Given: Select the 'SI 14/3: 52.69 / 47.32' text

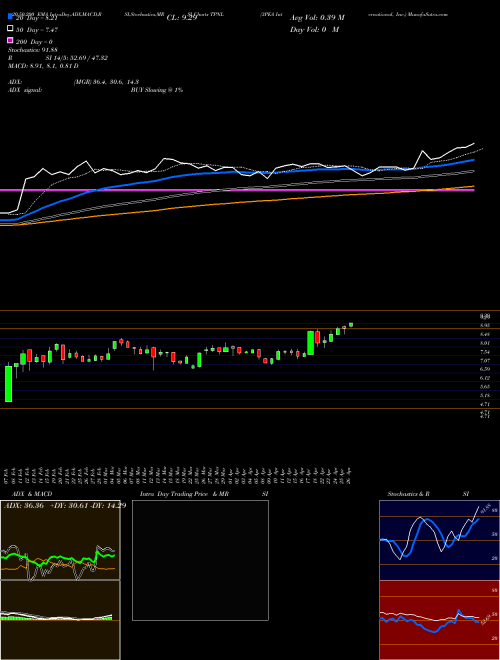Looking at the screenshot, I should point(77,58).
